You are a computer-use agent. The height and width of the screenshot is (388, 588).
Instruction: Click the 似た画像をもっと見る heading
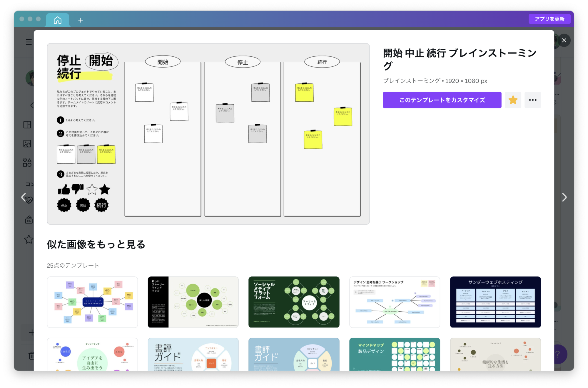tap(96, 244)
